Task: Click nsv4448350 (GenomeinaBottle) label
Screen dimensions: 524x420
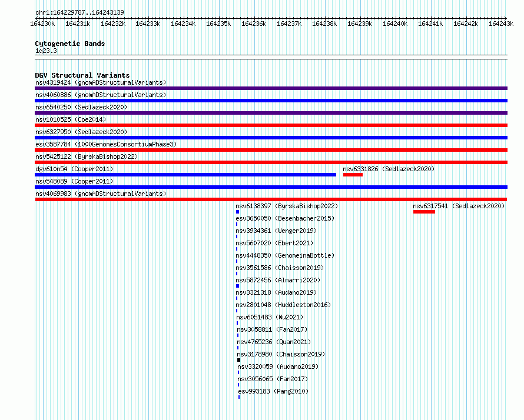Action: click(x=285, y=255)
